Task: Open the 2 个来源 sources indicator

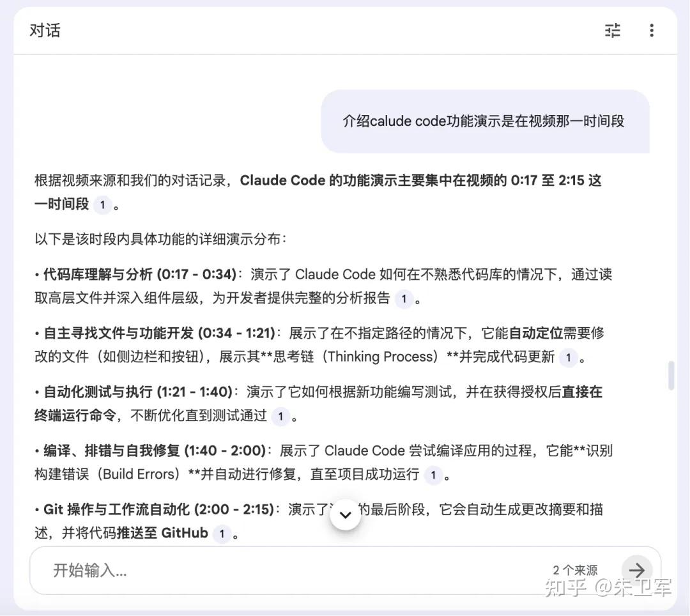Action: (575, 570)
